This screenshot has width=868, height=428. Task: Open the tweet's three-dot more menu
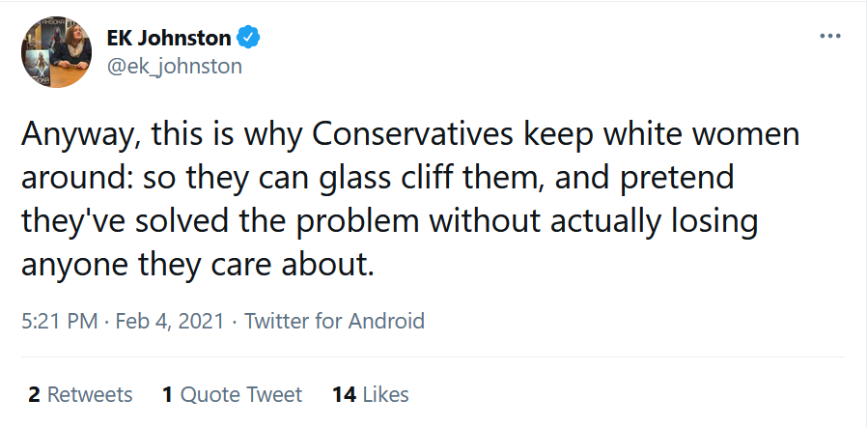829,36
